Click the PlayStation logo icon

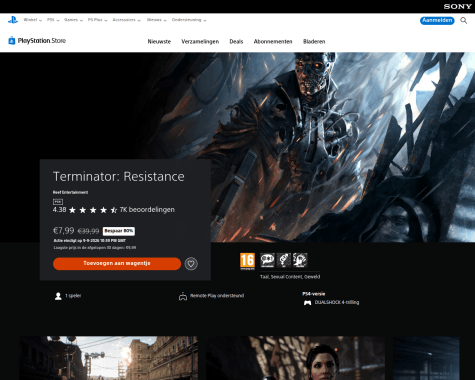tap(13, 20)
